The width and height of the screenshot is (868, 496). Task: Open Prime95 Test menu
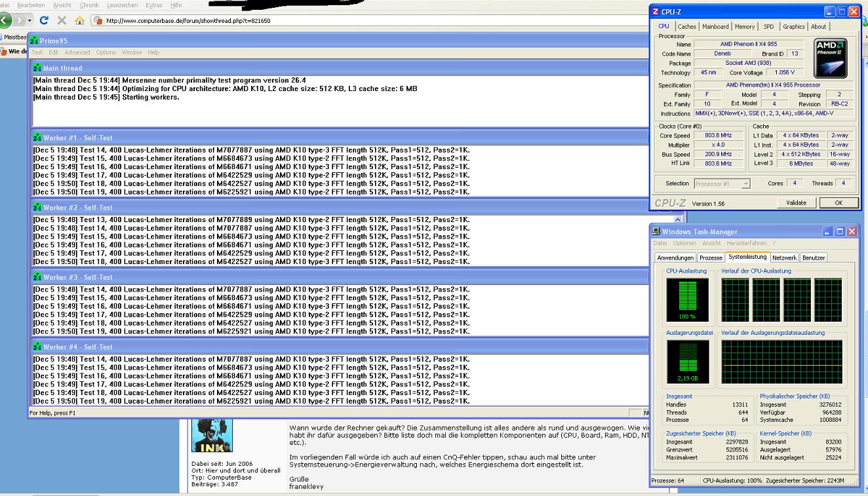pyautogui.click(x=37, y=52)
